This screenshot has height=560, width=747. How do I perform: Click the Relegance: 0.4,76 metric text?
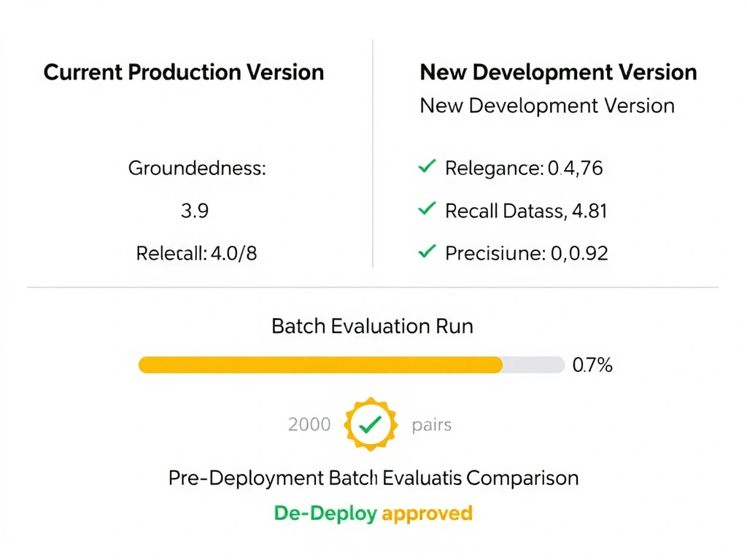click(524, 168)
